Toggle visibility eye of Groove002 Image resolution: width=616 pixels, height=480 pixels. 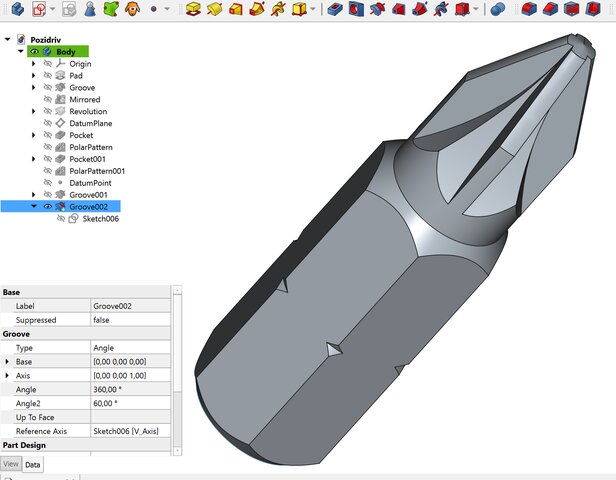point(48,207)
